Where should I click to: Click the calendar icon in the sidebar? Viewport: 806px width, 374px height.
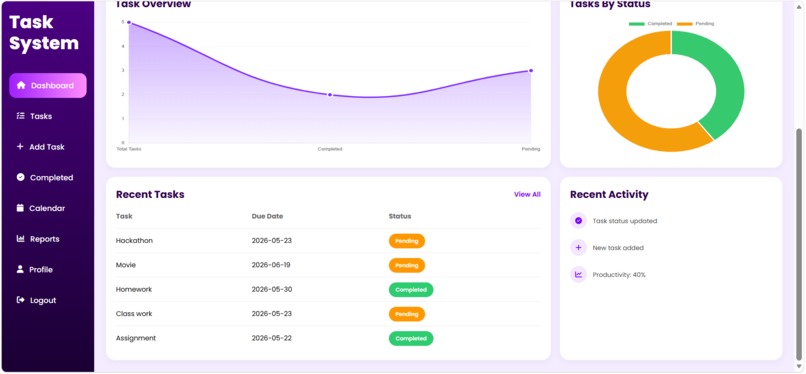click(20, 208)
